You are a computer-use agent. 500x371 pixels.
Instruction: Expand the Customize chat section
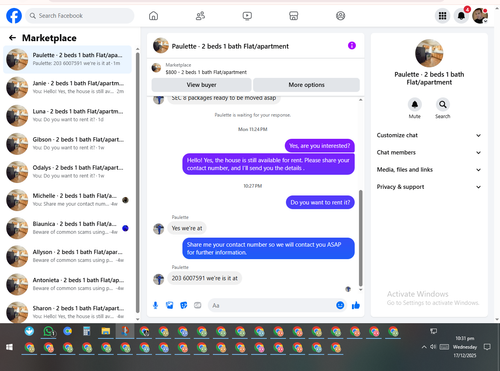click(429, 135)
